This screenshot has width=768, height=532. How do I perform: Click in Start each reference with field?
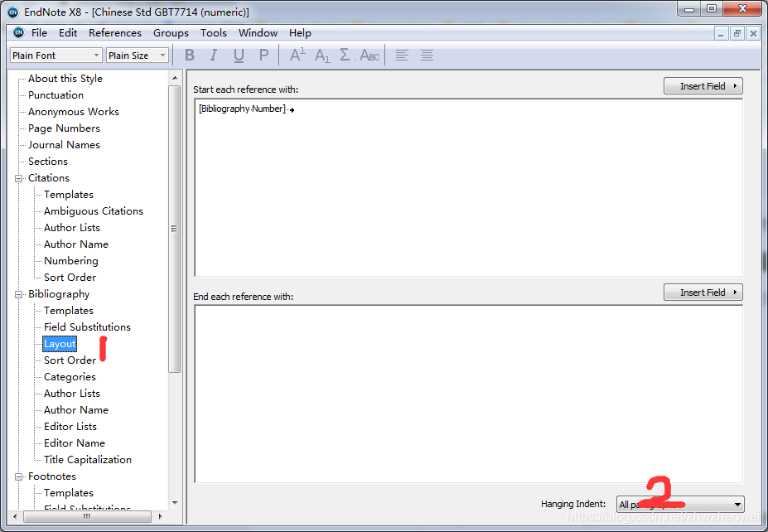[469, 187]
